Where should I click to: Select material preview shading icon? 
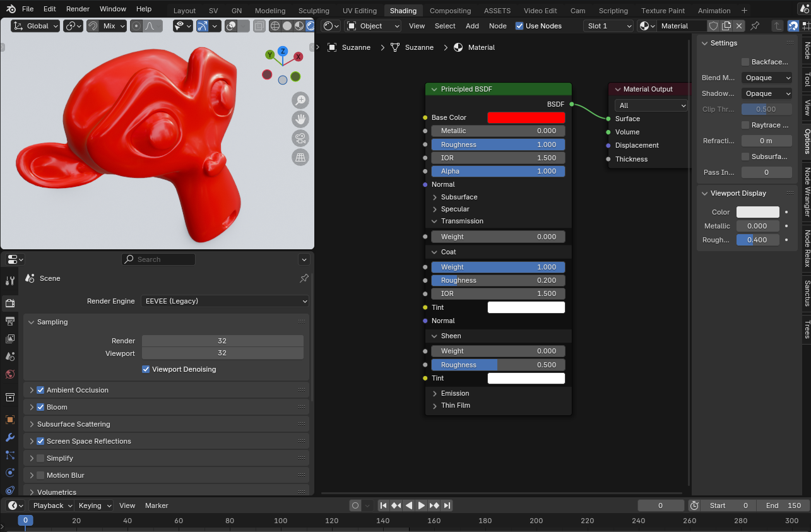click(x=299, y=26)
